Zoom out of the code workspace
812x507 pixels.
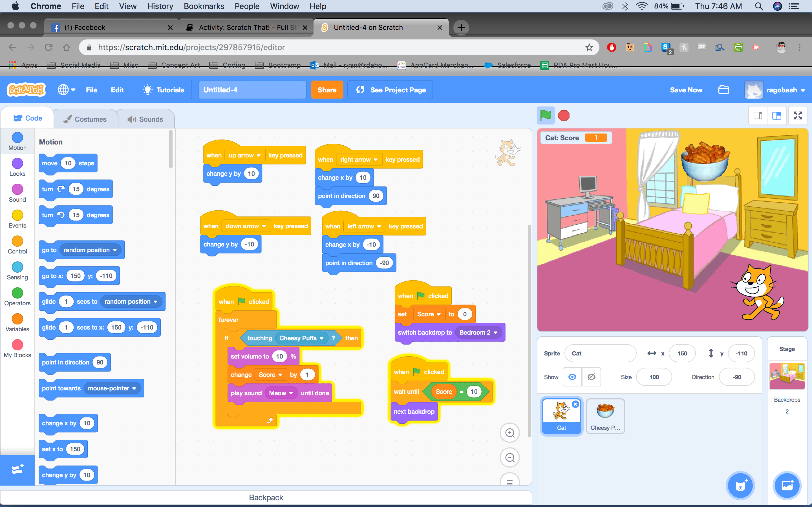[510, 457]
